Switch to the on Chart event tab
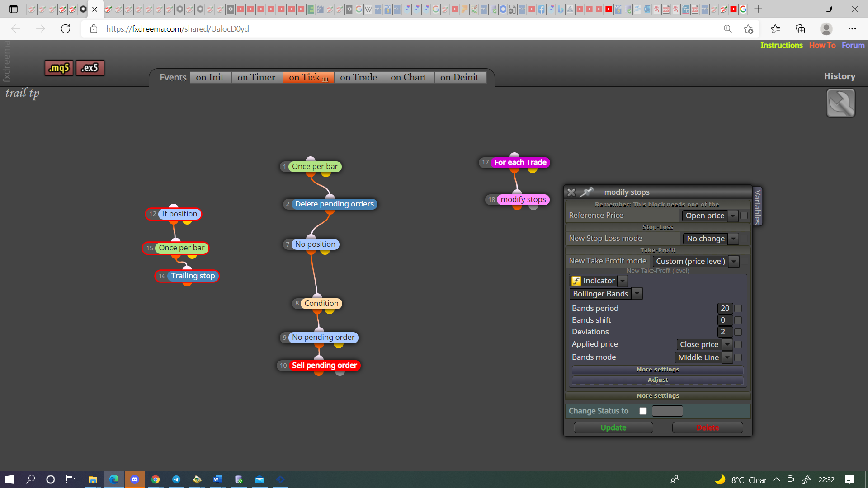The width and height of the screenshot is (868, 488). pos(409,78)
